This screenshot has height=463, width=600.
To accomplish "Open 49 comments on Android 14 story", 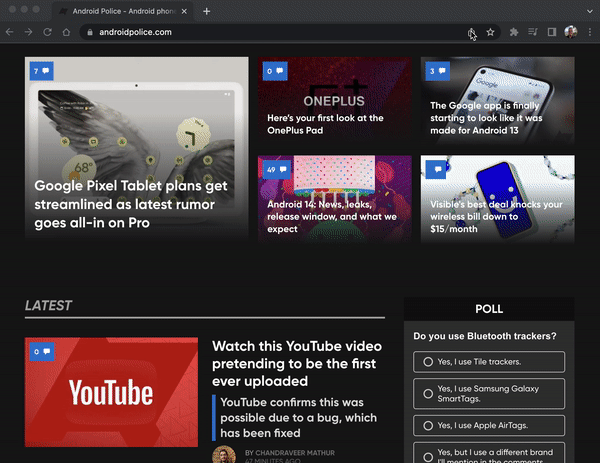I will 277,169.
